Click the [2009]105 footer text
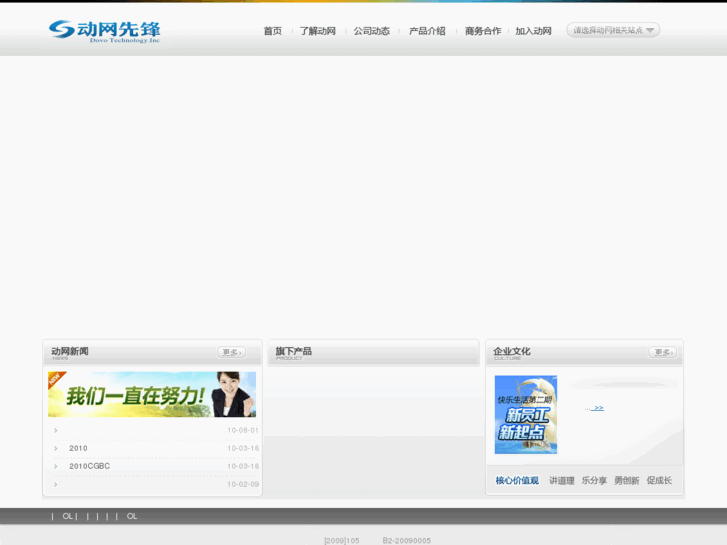 342,540
